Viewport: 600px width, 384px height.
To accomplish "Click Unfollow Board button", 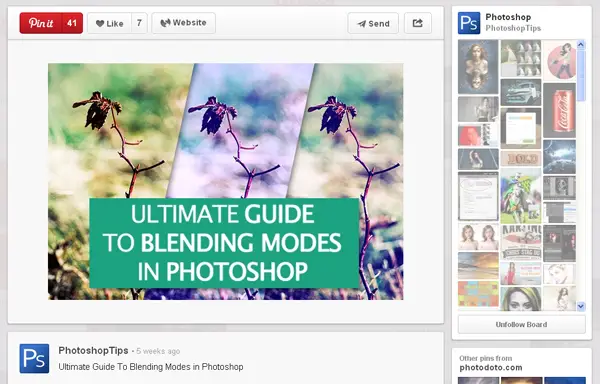I will tap(522, 324).
